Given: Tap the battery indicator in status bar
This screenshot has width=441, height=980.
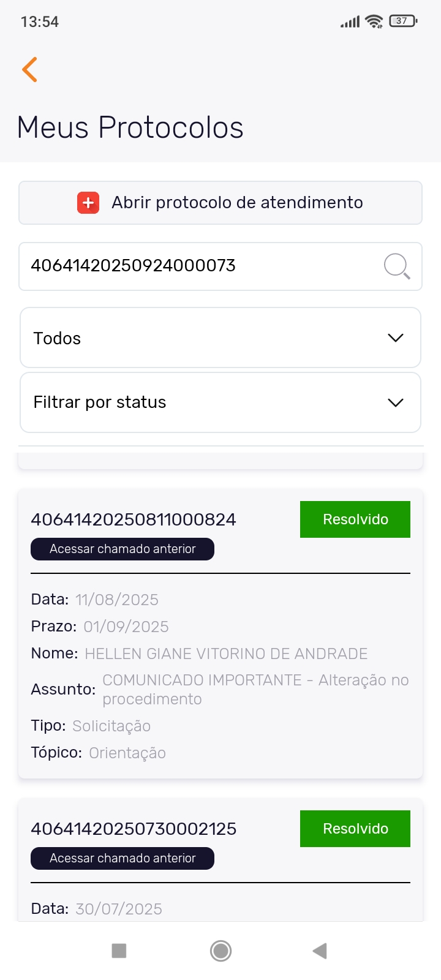Looking at the screenshot, I should click(x=402, y=21).
